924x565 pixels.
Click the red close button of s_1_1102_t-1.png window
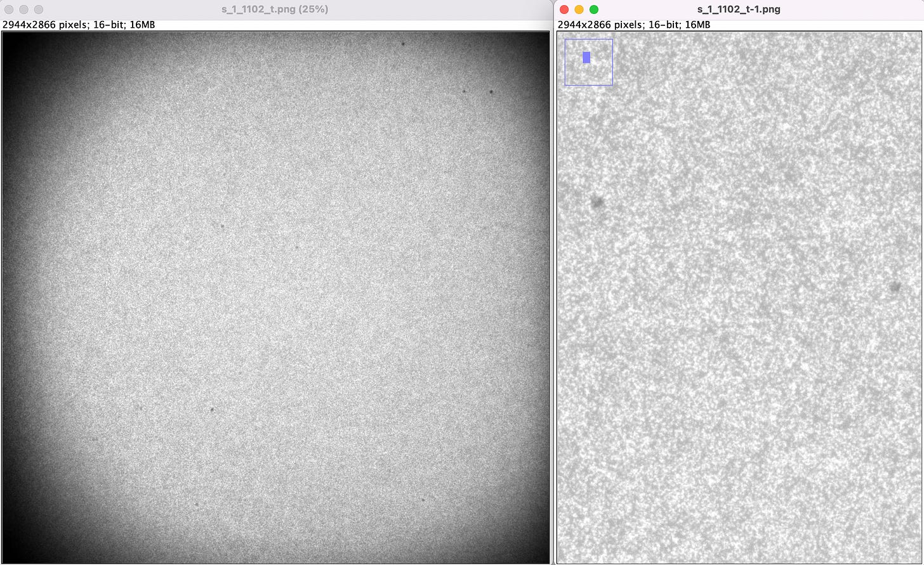(x=564, y=10)
